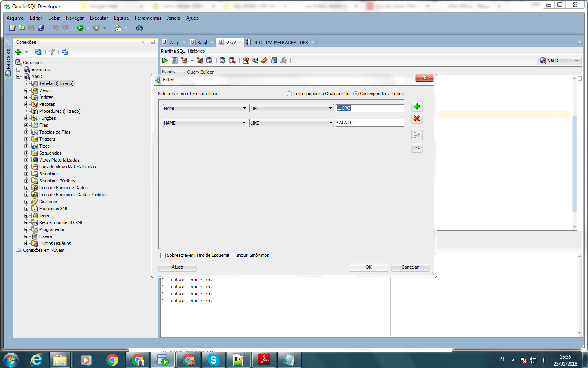Click the To Upper/Lower Case icon
The image size is (588, 368).
pyautogui.click(x=255, y=61)
